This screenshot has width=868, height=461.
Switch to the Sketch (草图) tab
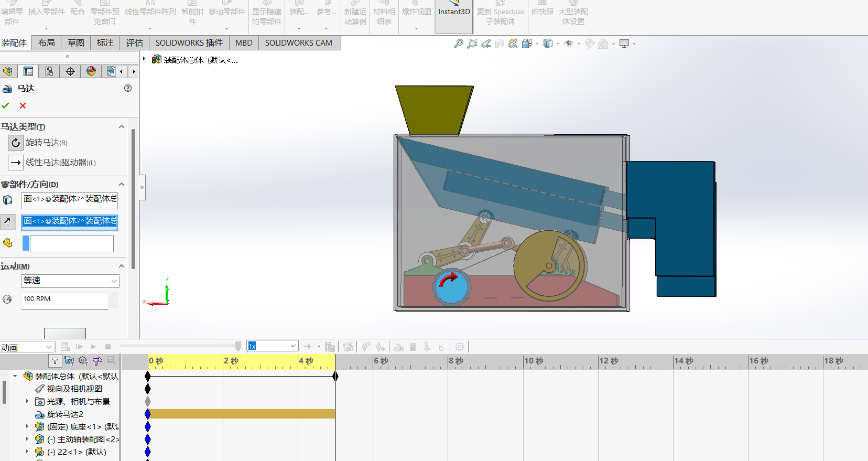coord(76,43)
